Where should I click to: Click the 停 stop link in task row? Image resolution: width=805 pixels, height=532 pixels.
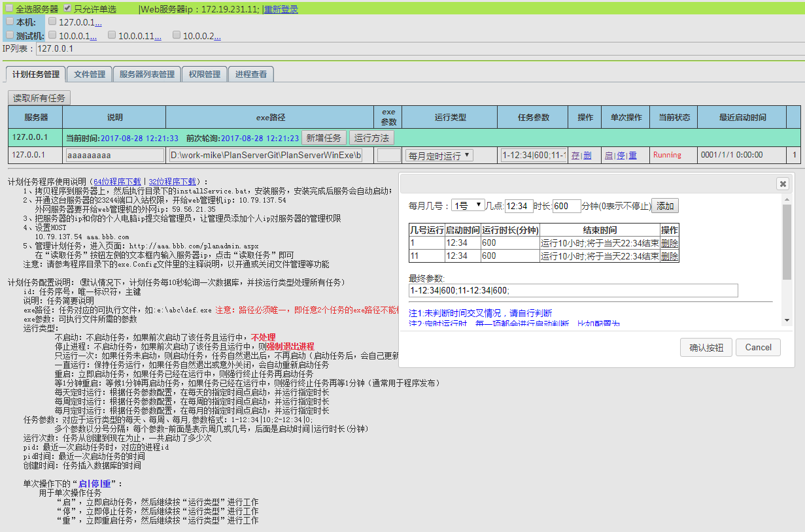(621, 156)
